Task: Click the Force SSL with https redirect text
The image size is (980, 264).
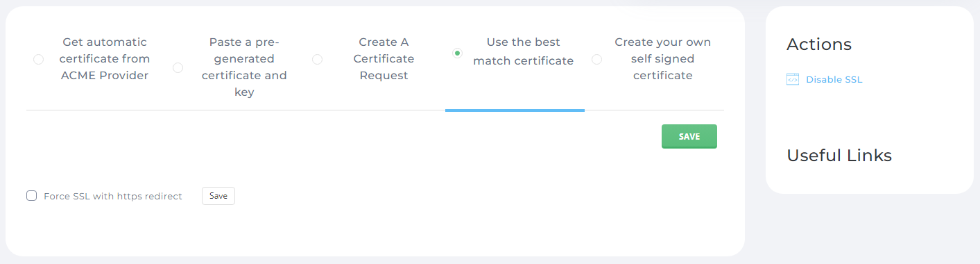Action: tap(113, 197)
